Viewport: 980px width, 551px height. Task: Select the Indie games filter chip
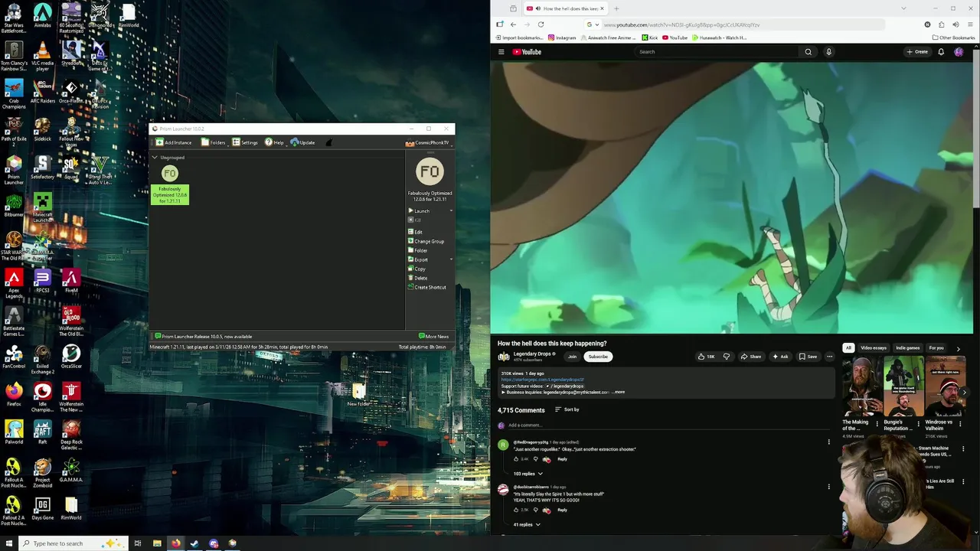coord(908,348)
